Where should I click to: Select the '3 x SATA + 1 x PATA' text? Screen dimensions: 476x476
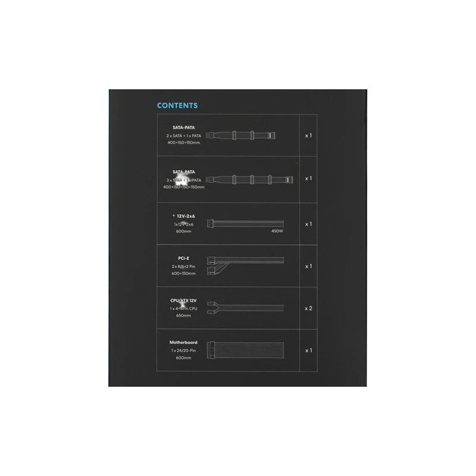(x=184, y=180)
